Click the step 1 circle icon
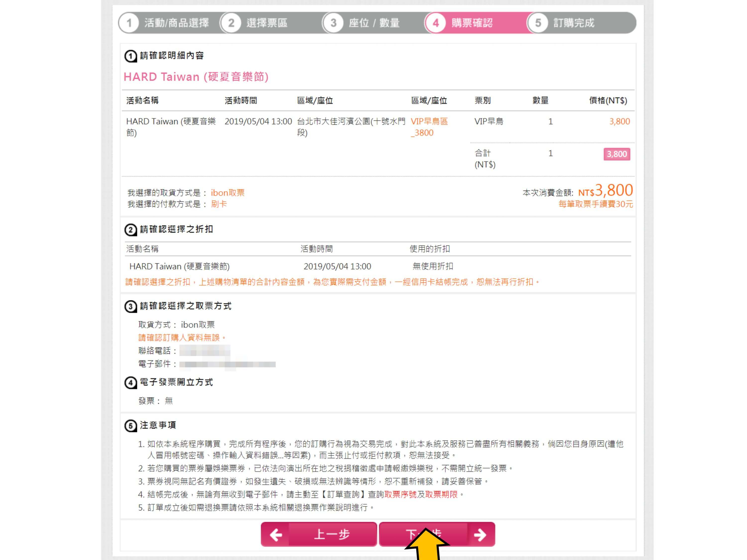 coord(129,23)
